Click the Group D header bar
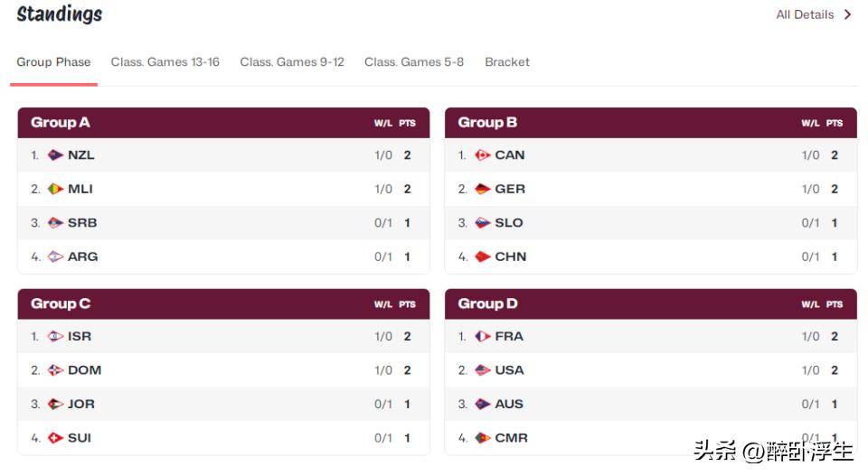Viewport: 868px width, 476px height. click(x=650, y=304)
